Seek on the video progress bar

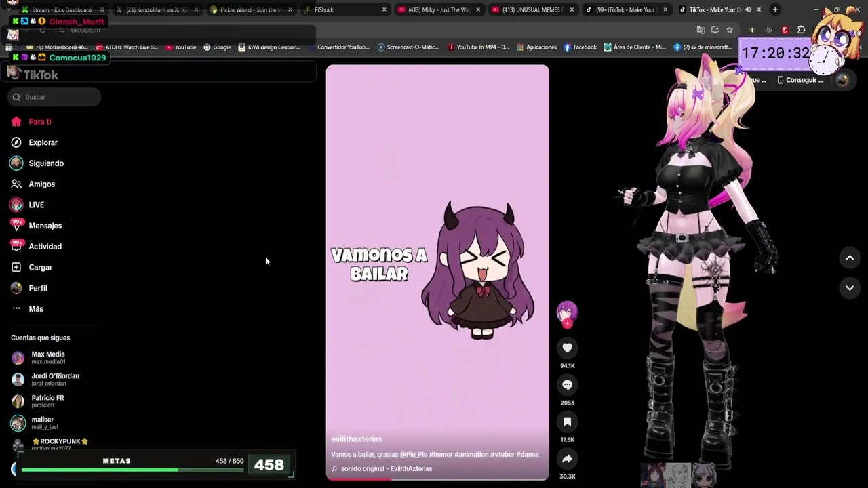pos(437,479)
